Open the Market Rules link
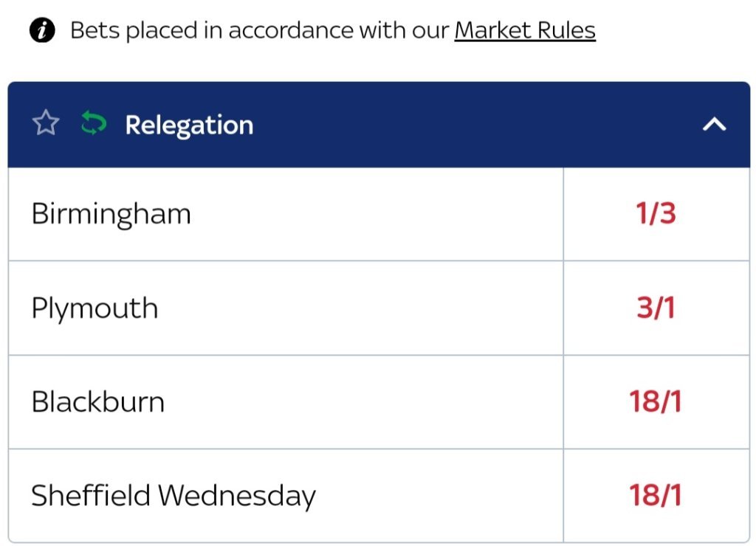This screenshot has width=756, height=546. click(x=525, y=31)
